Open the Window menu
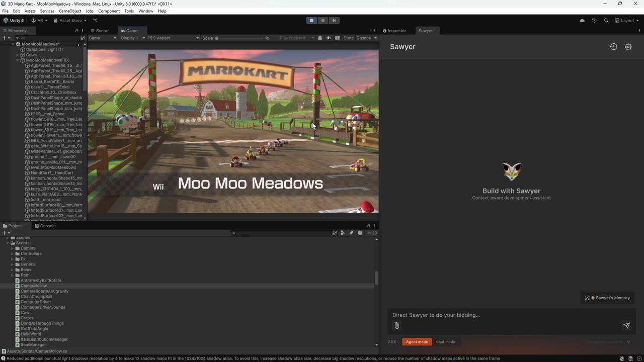Image resolution: width=644 pixels, height=362 pixels. click(x=146, y=11)
